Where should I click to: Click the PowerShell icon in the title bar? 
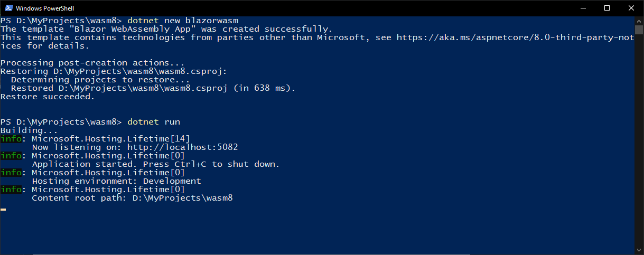tap(8, 8)
